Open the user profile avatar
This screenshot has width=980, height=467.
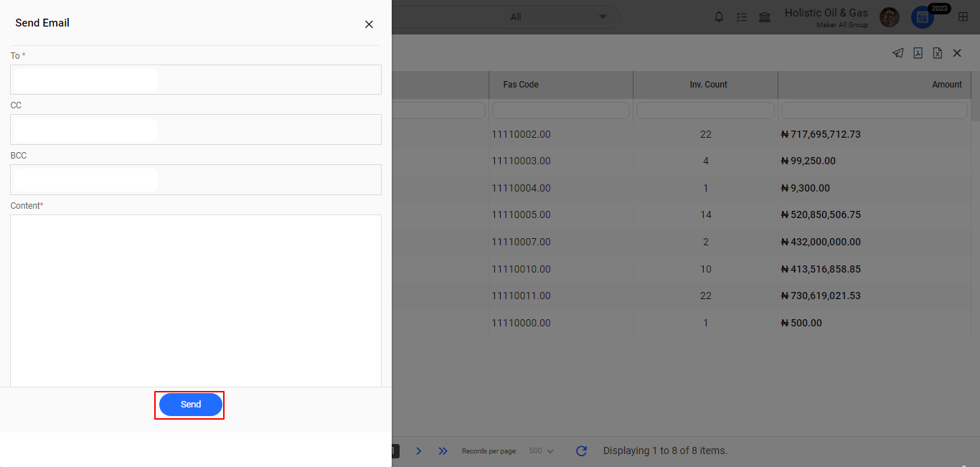[x=890, y=17]
